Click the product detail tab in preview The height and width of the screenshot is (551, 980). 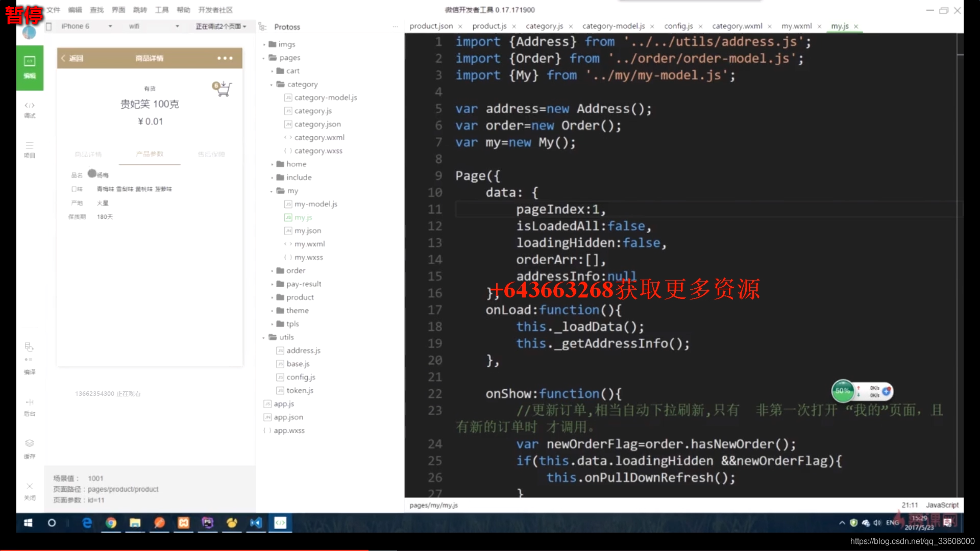pyautogui.click(x=87, y=154)
